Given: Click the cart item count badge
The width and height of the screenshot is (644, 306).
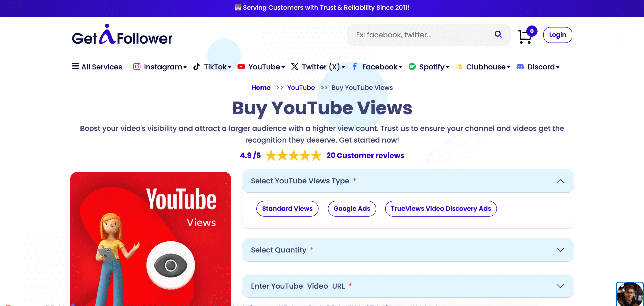Looking at the screenshot, I should pyautogui.click(x=532, y=31).
